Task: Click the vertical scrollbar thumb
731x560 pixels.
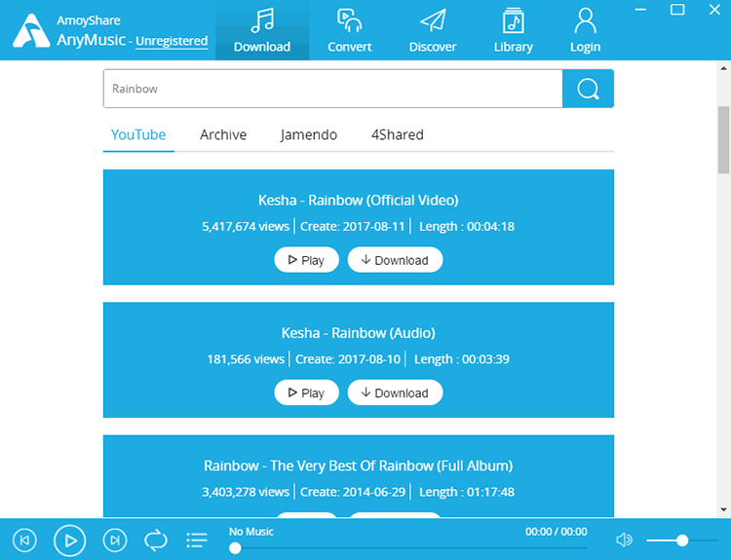Action: point(723,140)
